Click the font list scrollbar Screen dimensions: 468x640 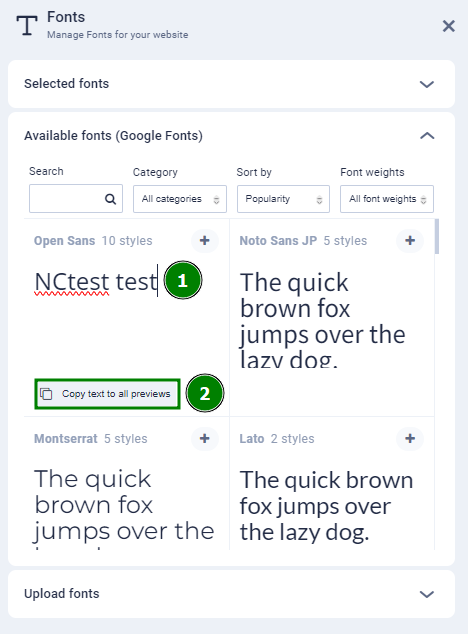click(x=437, y=237)
